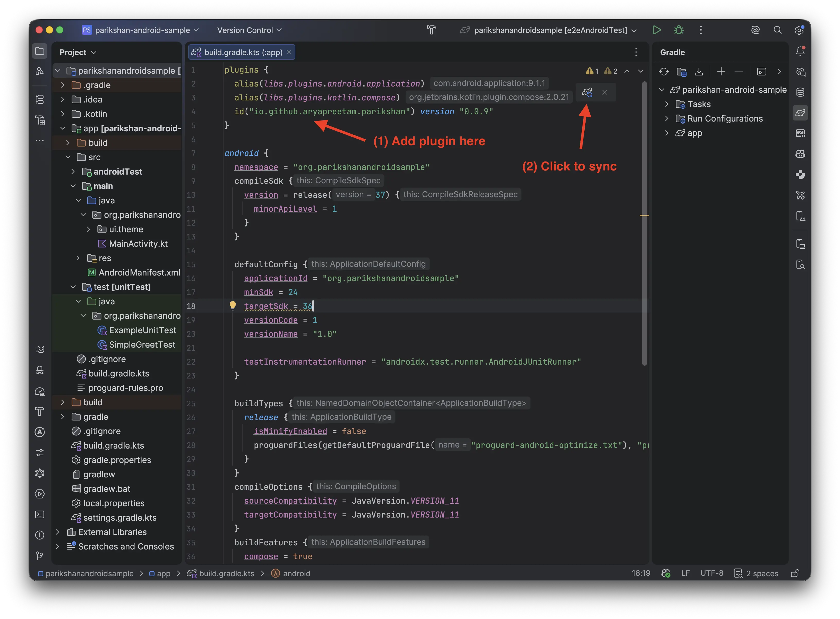Screen dimensions: 840x619
Task: Open the Problems tool window
Action: (x=40, y=535)
